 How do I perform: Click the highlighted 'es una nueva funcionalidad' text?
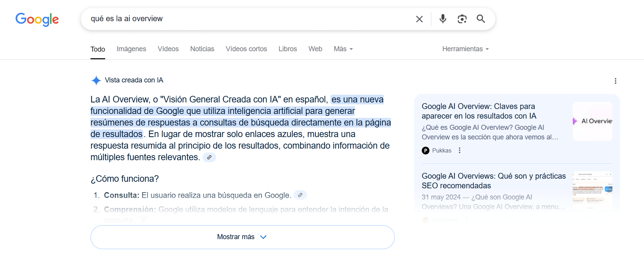pos(241,117)
